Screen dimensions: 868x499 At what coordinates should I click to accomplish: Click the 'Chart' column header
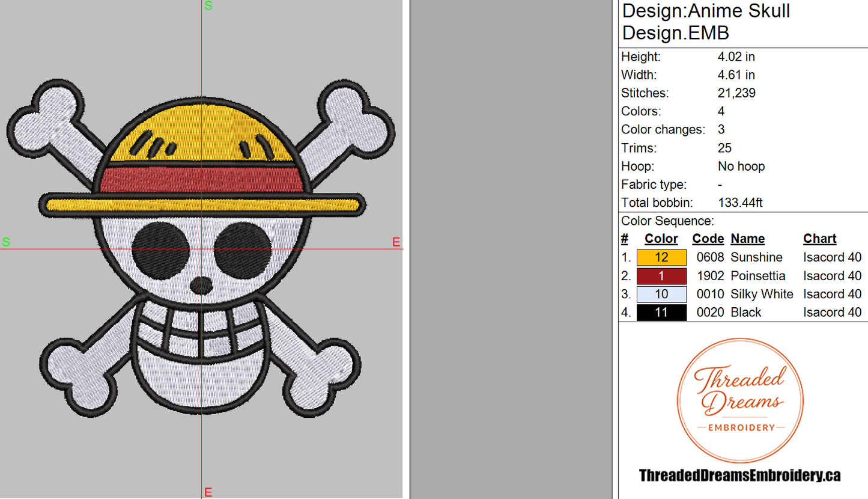tap(820, 239)
